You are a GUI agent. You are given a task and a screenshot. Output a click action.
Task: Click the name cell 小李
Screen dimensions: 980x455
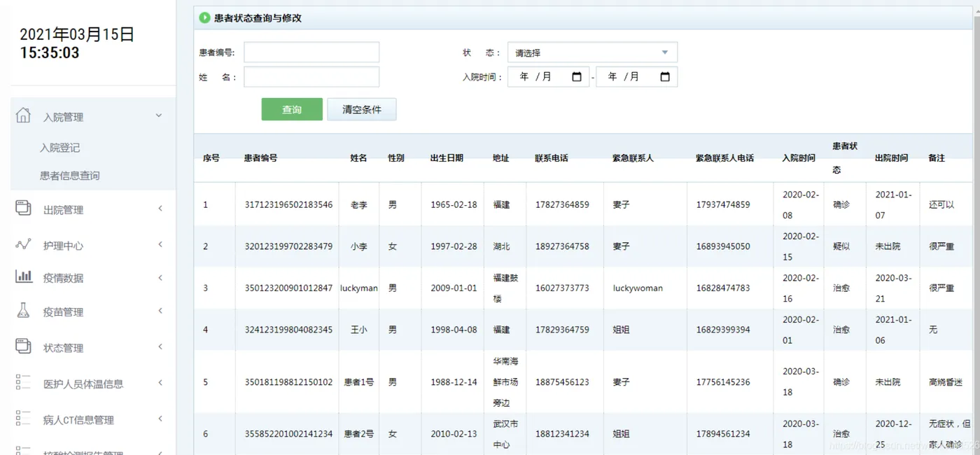pyautogui.click(x=359, y=246)
